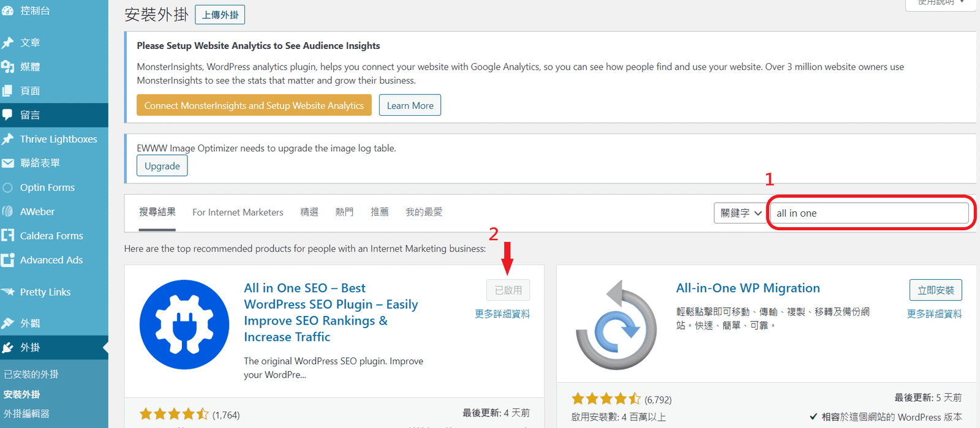Click the 'Please Setup Website Analytics' notice heading
Screen dimensions: 980x428
pyautogui.click(x=258, y=46)
